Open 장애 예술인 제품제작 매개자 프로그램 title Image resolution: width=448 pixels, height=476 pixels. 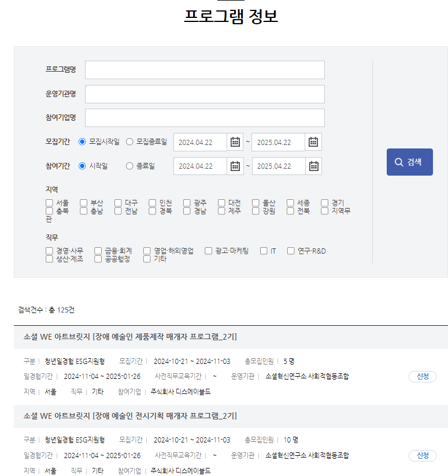coord(130,337)
